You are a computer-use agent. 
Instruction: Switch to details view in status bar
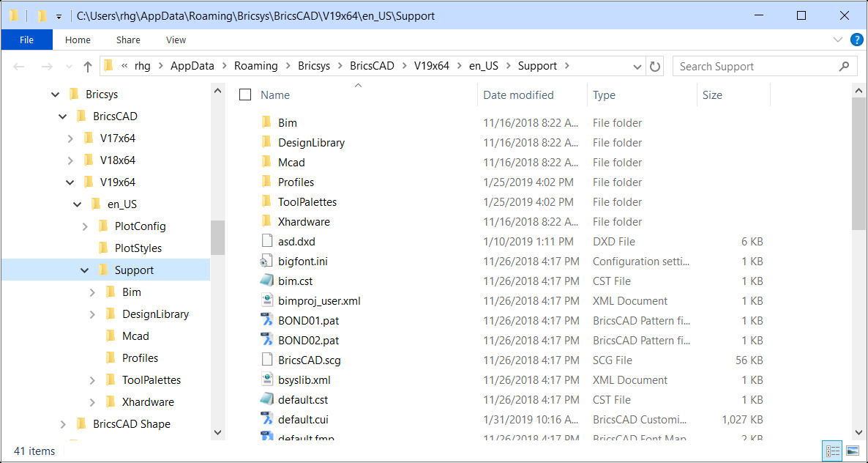(833, 451)
